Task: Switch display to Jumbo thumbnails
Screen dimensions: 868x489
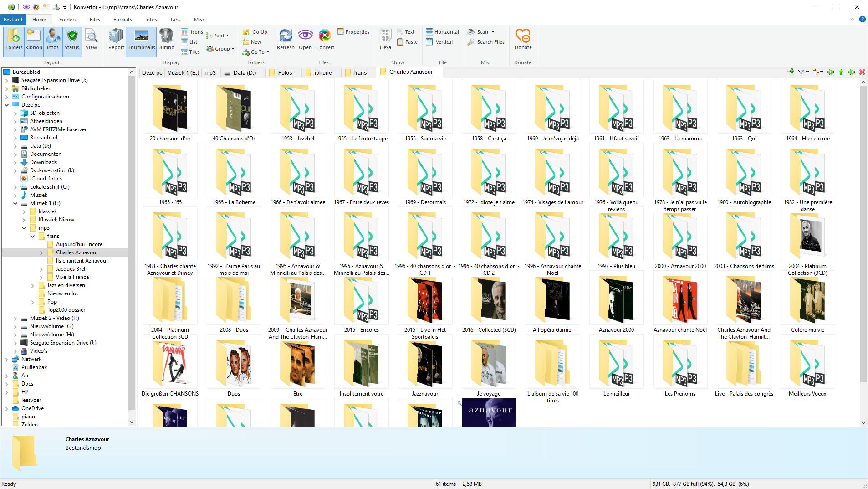Action: coord(166,40)
